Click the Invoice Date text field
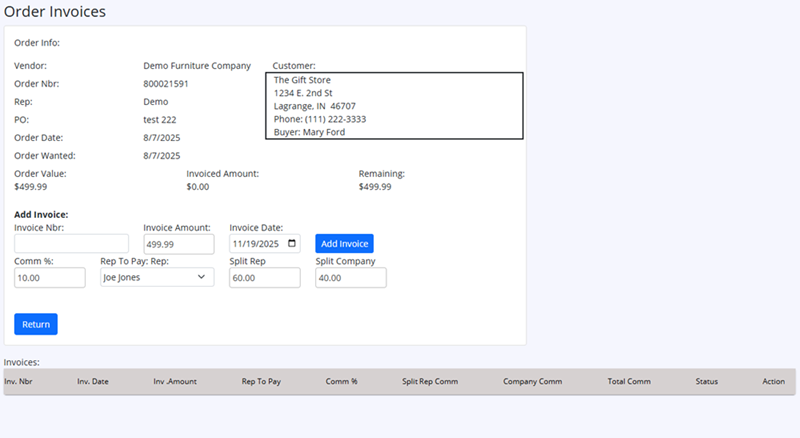 tap(256, 243)
